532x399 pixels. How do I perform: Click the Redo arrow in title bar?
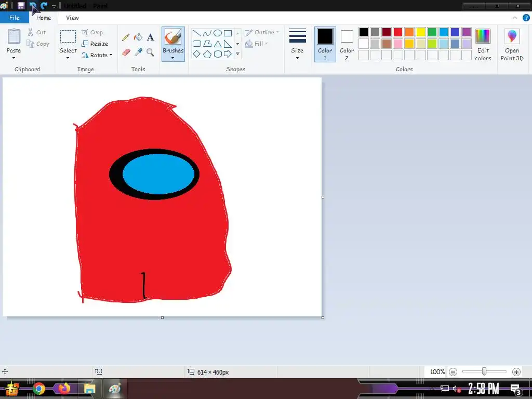(x=44, y=5)
